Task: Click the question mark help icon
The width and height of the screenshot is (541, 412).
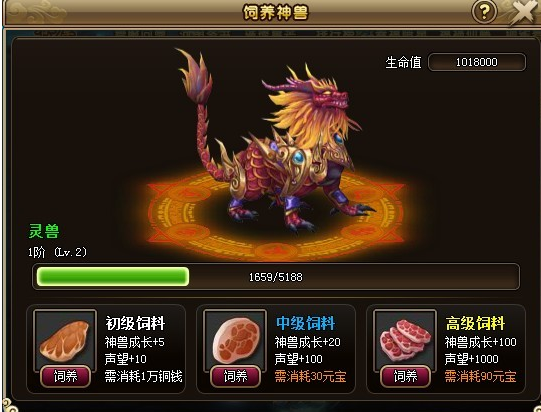Action: pos(484,12)
